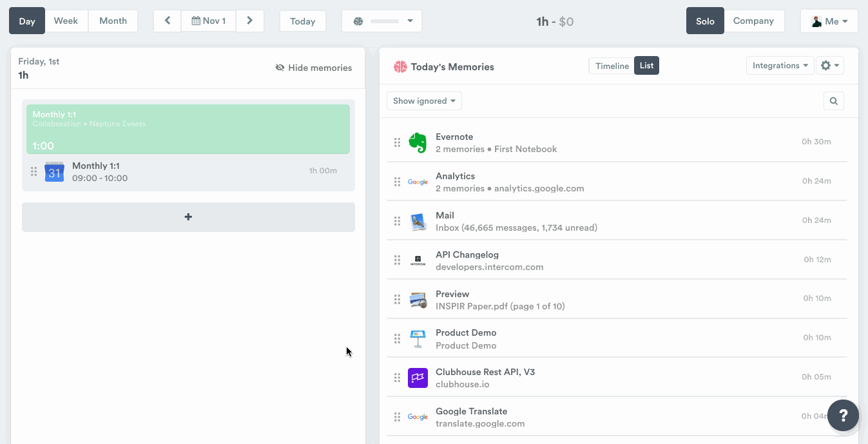This screenshot has height=444, width=868.
Task: Switch to Company mode
Action: point(753,21)
